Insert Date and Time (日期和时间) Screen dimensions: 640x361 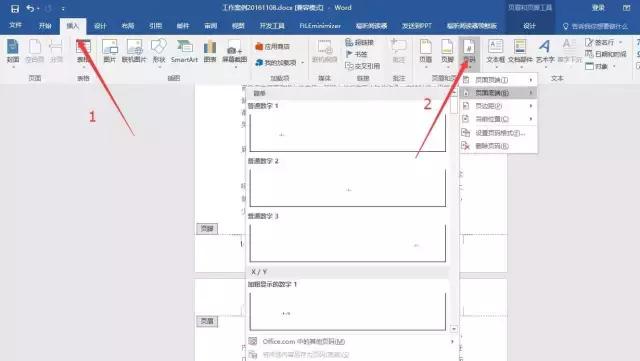pyautogui.click(x=605, y=54)
